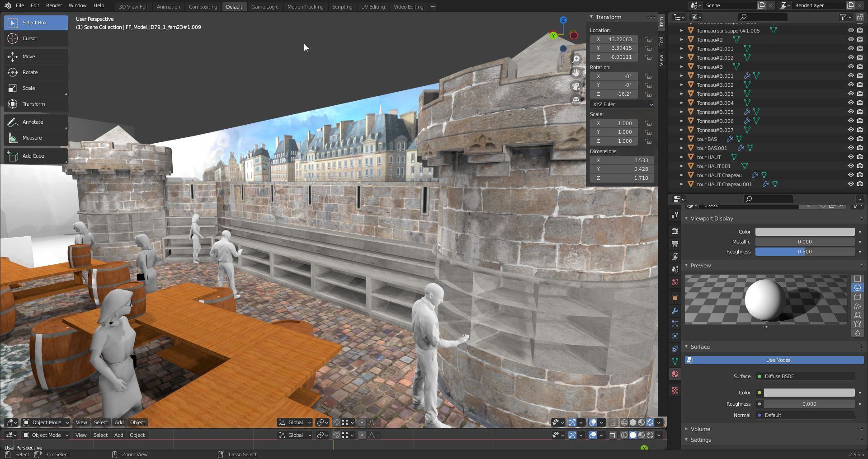Open the World properties tab
The width and height of the screenshot is (868, 459).
(675, 282)
